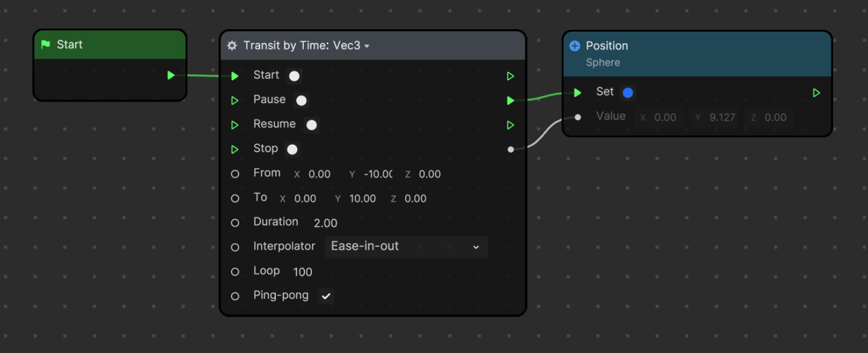Click the Start node title header
Screen dimensions: 868x353
tap(110, 45)
